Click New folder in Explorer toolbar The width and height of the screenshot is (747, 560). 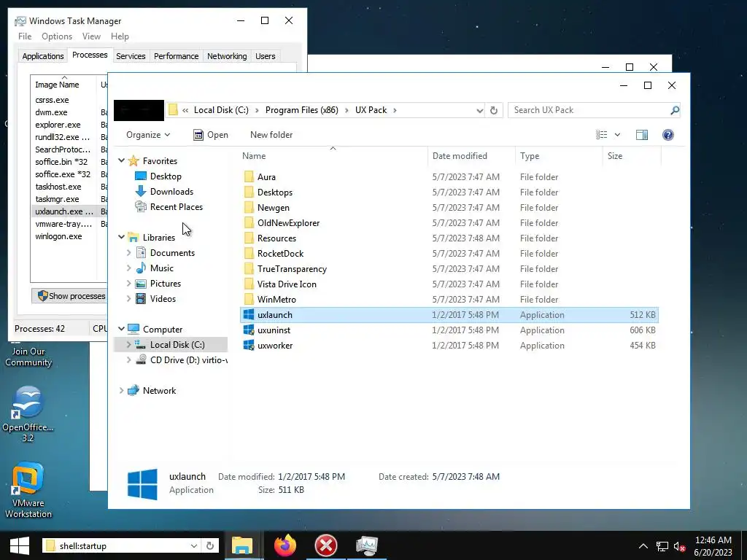(x=271, y=135)
